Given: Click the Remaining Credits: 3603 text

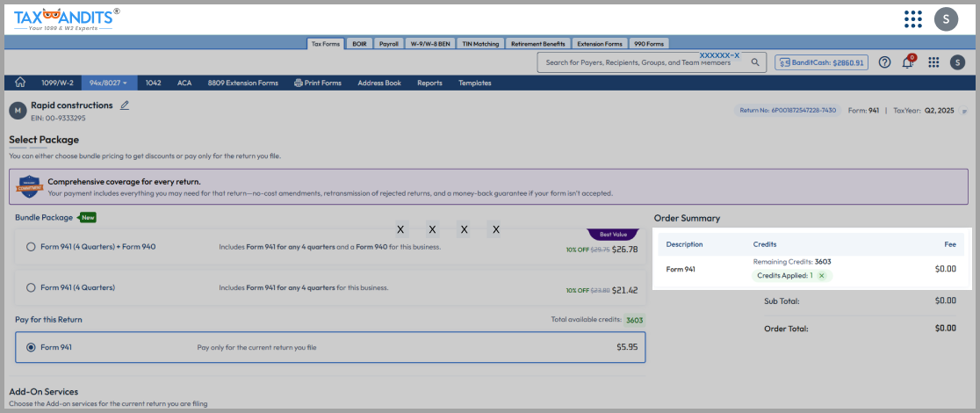Looking at the screenshot, I should [x=792, y=262].
